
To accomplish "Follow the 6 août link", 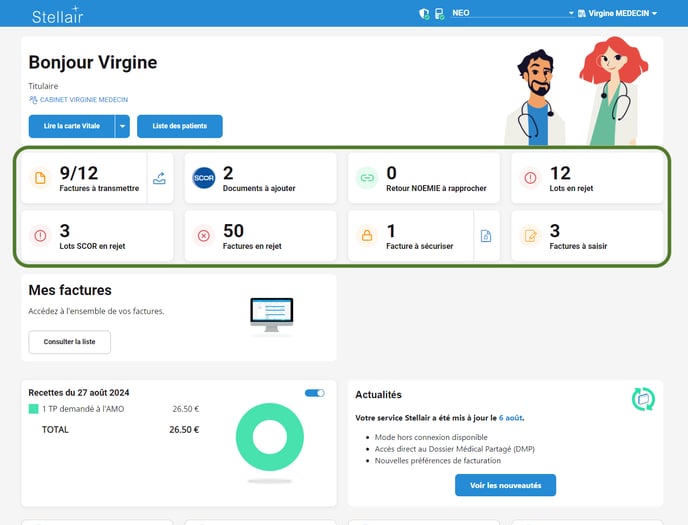I will 510,418.
